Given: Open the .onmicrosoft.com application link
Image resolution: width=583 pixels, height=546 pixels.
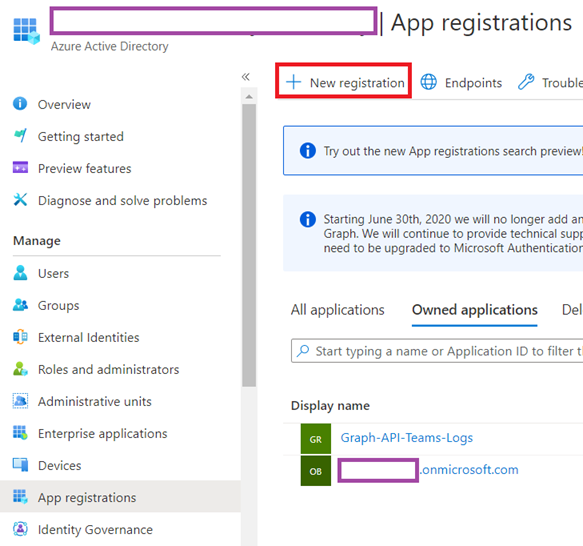Looking at the screenshot, I should 469,470.
